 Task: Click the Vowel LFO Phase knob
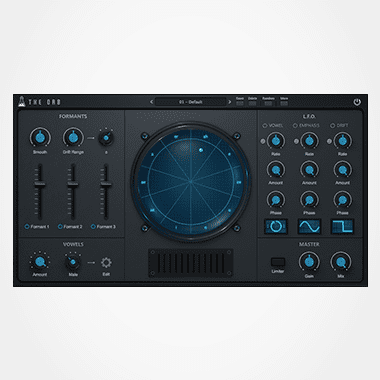tap(276, 200)
